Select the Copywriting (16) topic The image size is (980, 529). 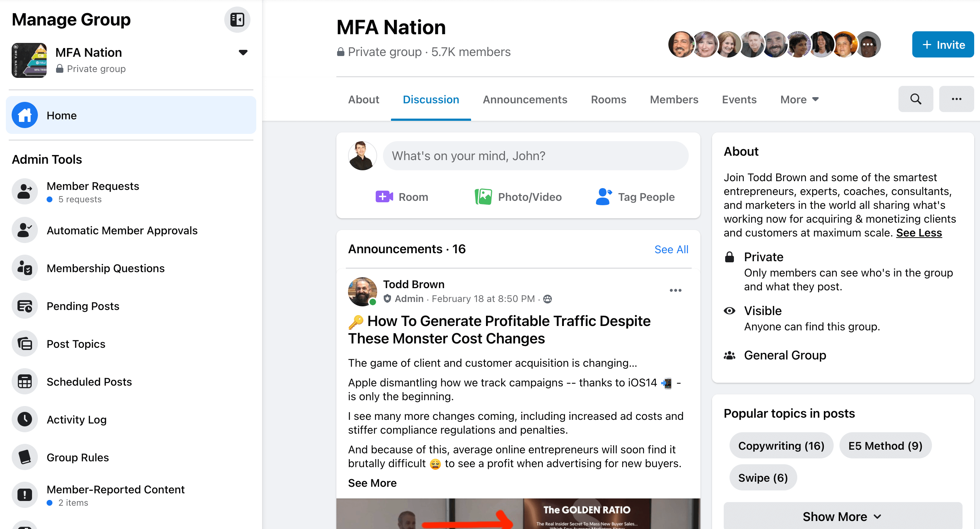(781, 446)
